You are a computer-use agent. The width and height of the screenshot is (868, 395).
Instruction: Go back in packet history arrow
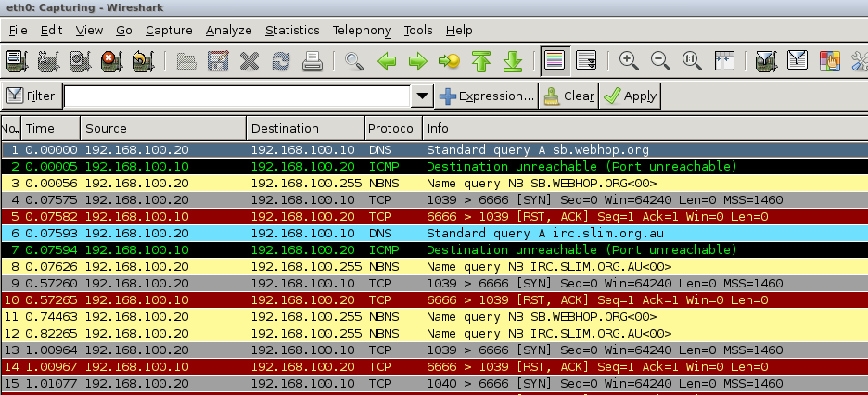(387, 60)
